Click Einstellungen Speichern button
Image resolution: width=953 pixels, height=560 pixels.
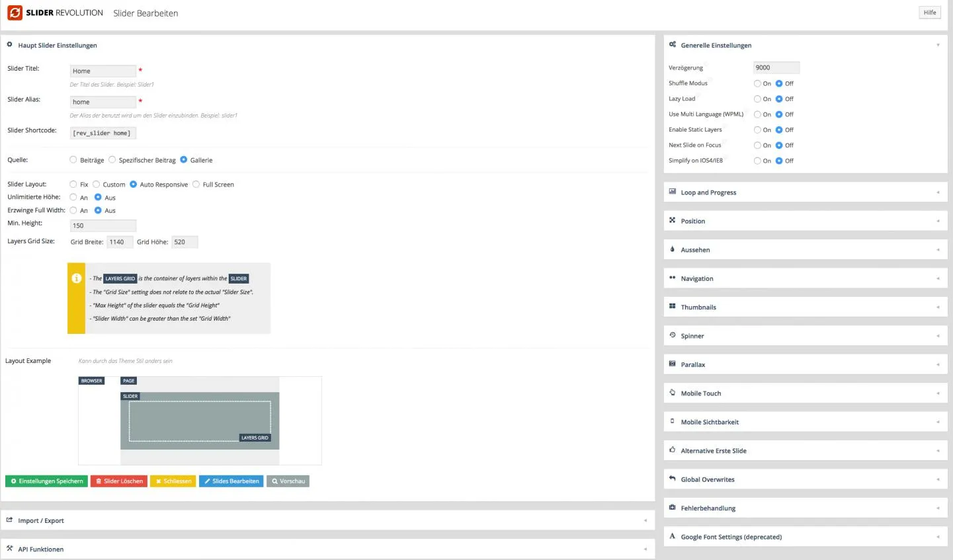[46, 481]
